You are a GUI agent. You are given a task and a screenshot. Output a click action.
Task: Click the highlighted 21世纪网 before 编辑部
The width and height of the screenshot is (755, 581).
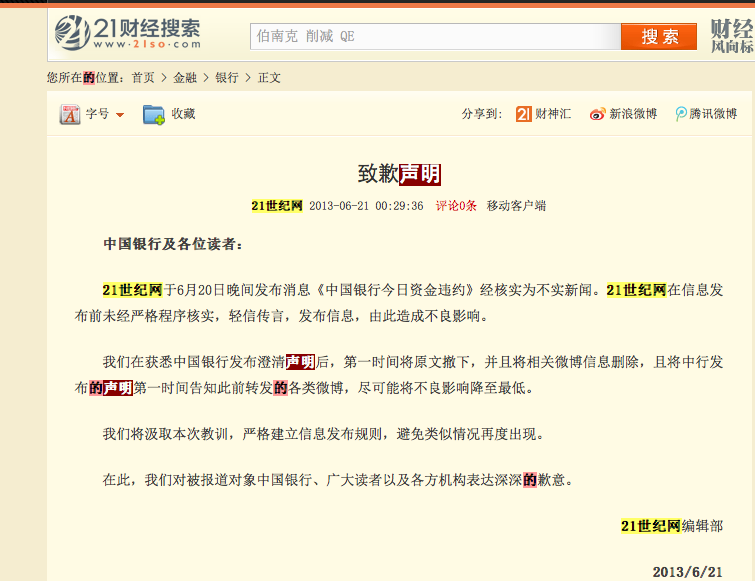click(650, 525)
